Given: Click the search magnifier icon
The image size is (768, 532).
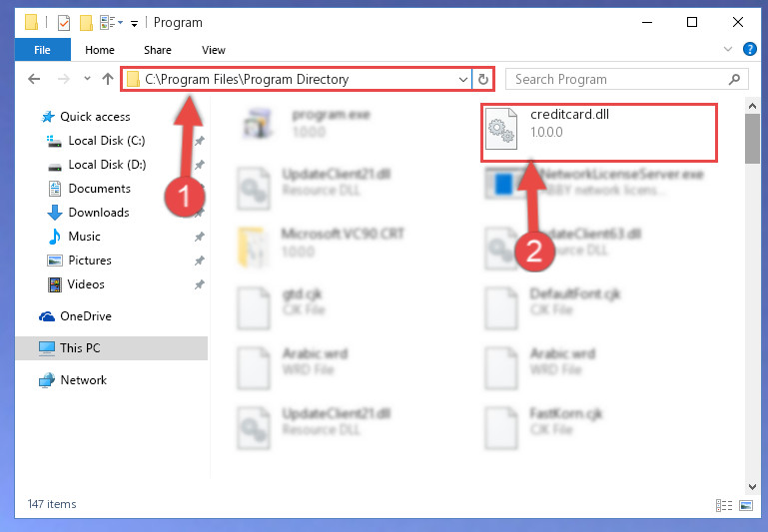Looking at the screenshot, I should pos(734,79).
